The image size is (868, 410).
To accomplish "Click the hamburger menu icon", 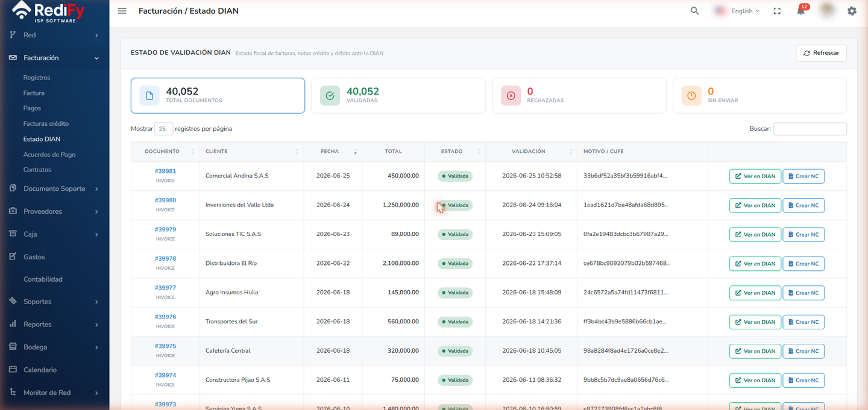I will (122, 11).
